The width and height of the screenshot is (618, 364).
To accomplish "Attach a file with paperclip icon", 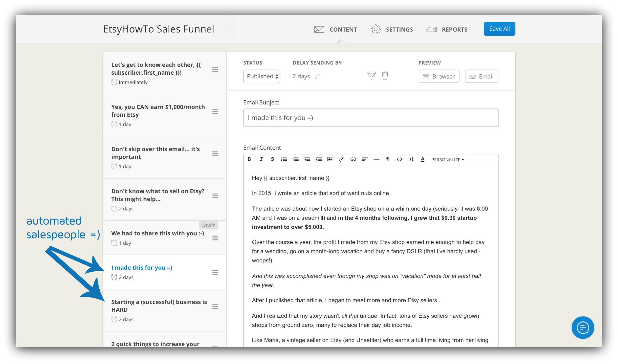I will pos(342,159).
